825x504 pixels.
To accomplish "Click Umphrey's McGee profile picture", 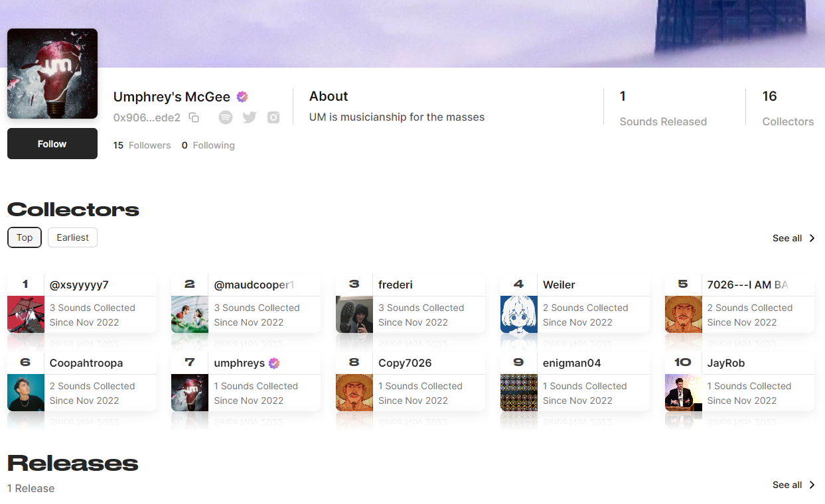I will (x=52, y=74).
